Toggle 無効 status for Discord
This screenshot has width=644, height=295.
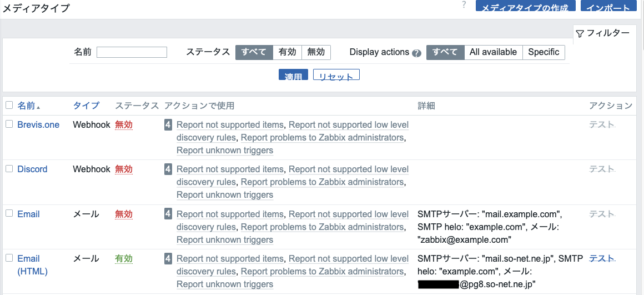[x=124, y=169]
